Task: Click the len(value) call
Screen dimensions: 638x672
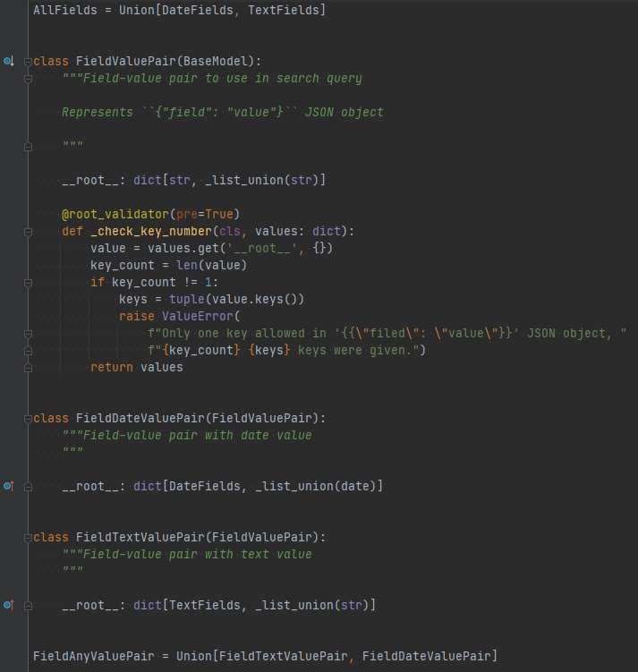Action: tap(212, 265)
